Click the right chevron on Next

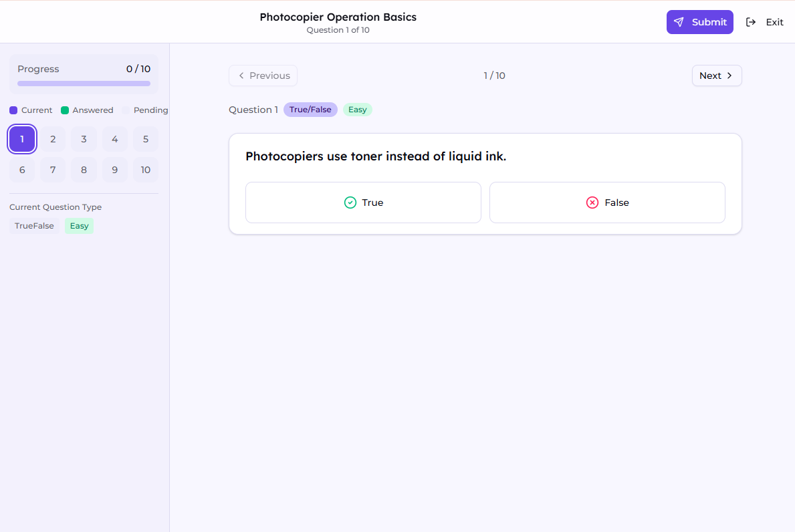729,76
